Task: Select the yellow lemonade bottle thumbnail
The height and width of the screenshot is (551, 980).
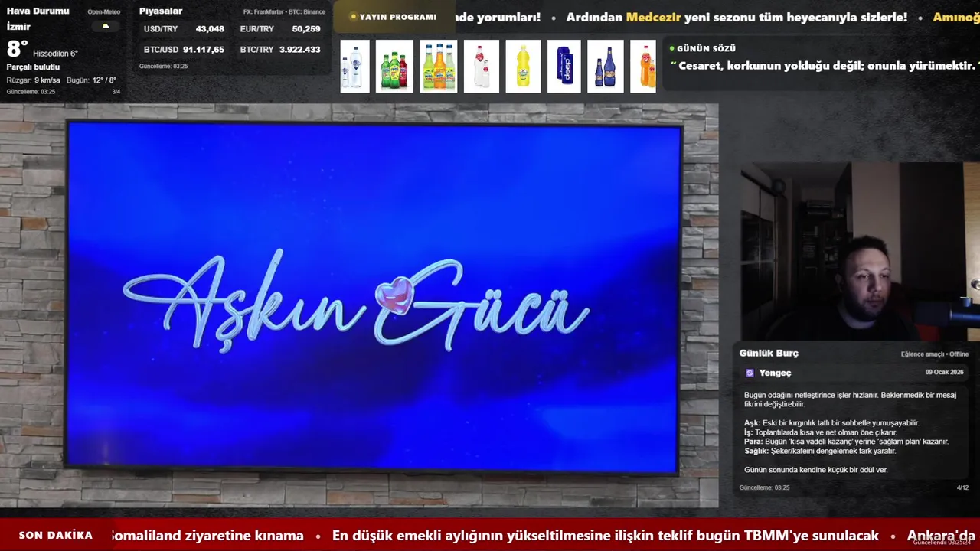Action: point(523,67)
